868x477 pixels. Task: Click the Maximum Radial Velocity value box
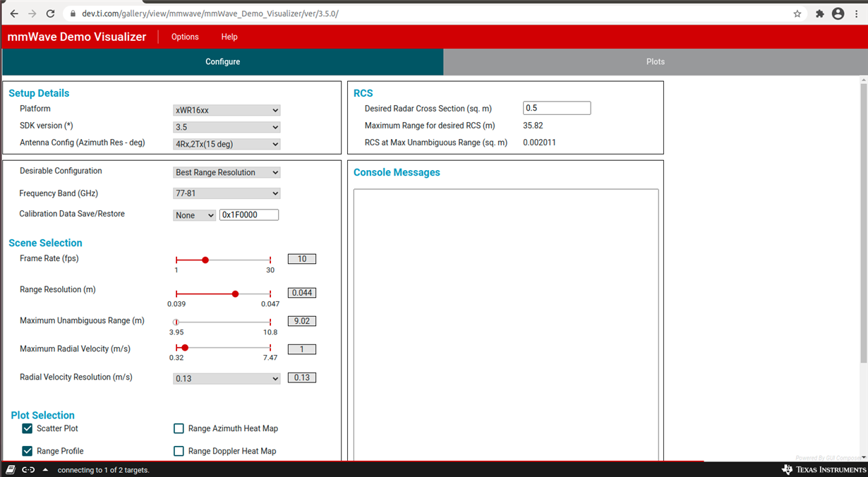pos(302,349)
